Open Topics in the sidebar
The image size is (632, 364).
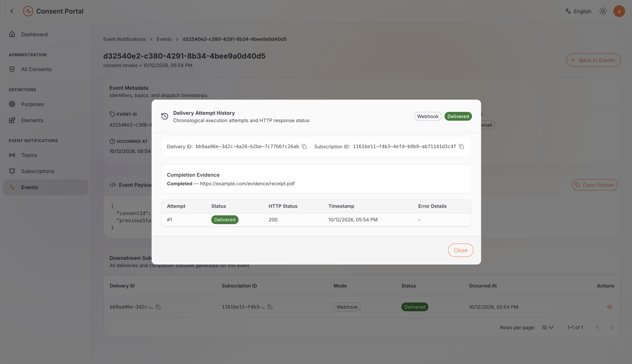coord(45,155)
